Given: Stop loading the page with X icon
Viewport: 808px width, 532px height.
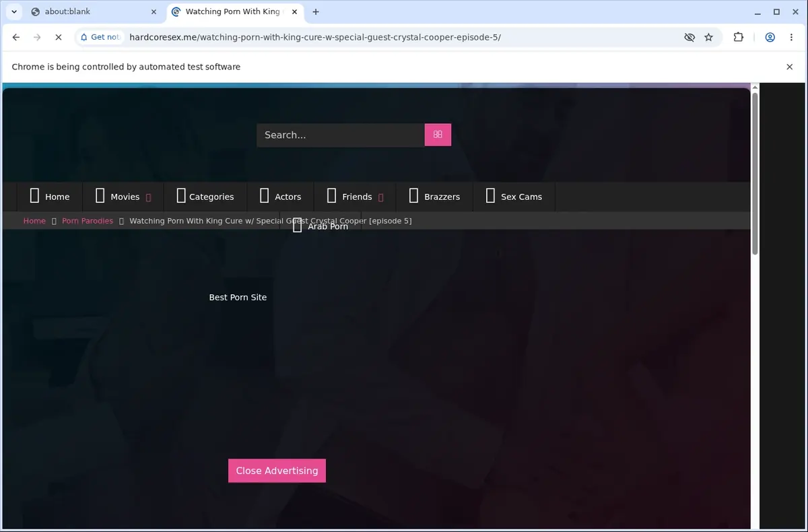Looking at the screenshot, I should click(58, 37).
